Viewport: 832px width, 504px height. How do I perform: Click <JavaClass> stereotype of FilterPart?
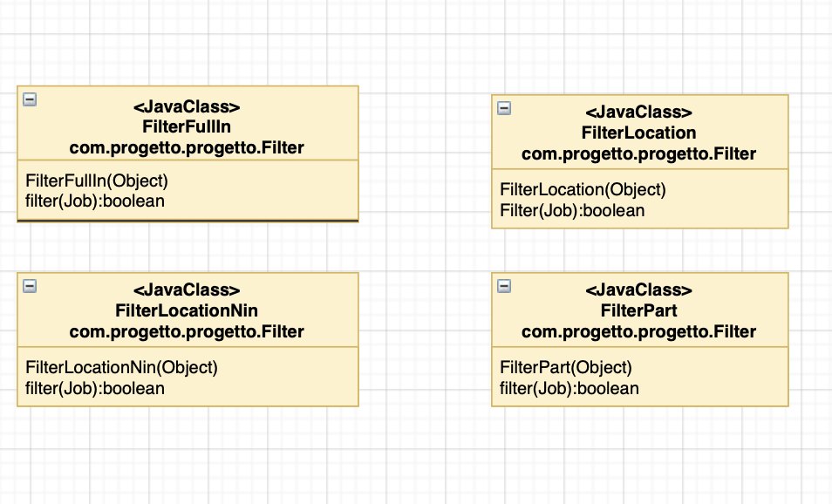pyautogui.click(x=639, y=289)
